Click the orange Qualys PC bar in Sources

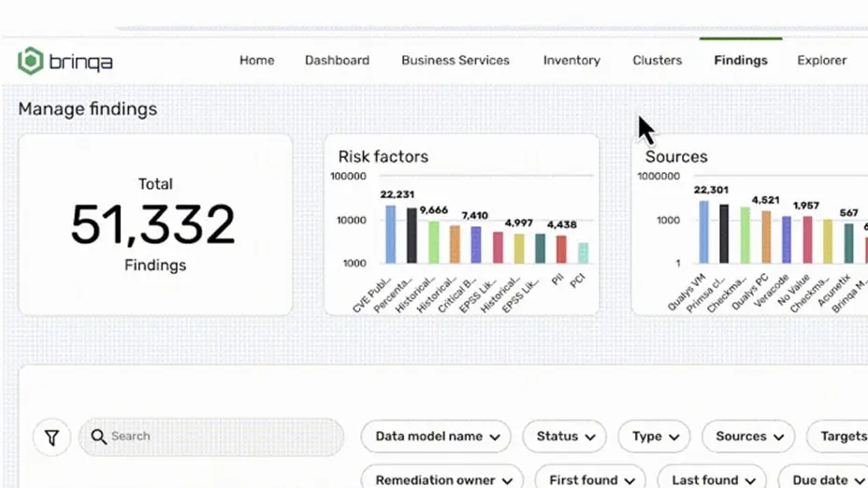[766, 237]
